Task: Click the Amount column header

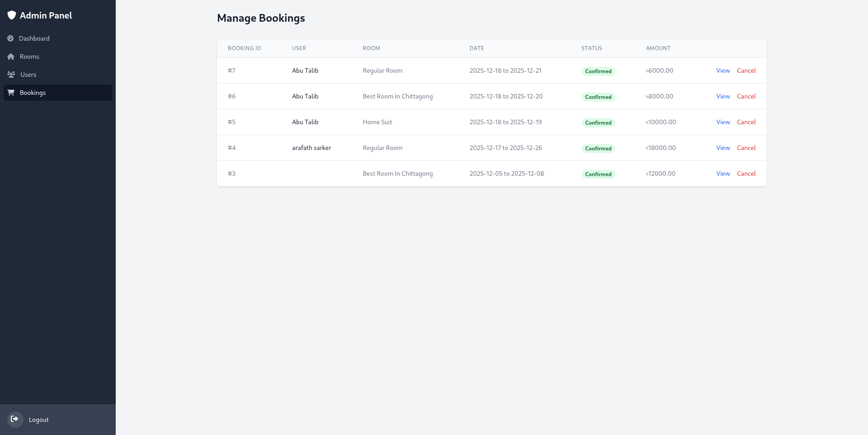Action: 658,48
